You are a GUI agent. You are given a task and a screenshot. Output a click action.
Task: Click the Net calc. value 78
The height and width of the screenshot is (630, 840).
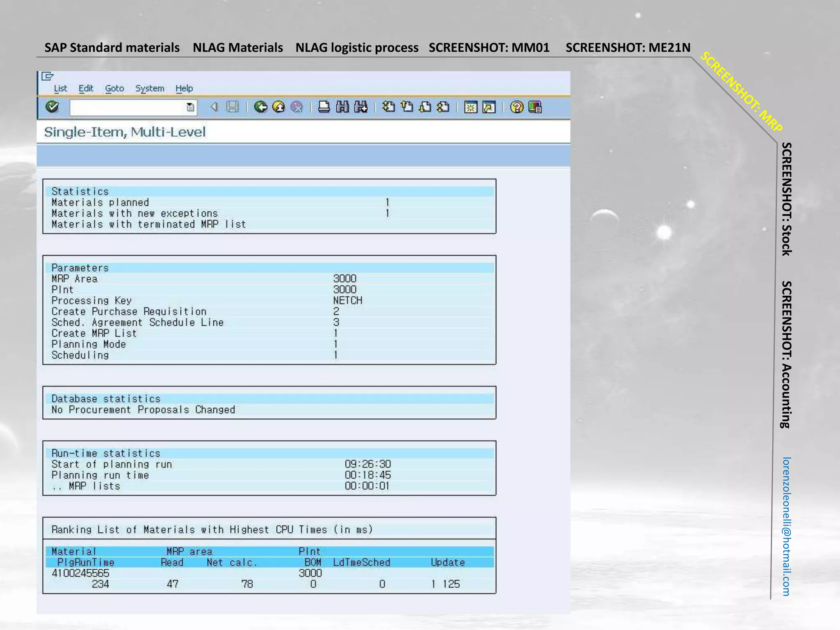coord(247,584)
